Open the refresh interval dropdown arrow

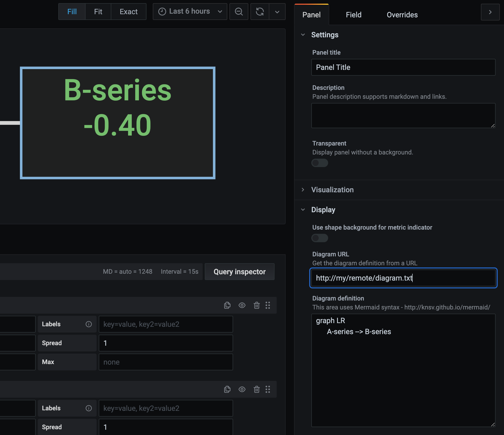coord(277,12)
